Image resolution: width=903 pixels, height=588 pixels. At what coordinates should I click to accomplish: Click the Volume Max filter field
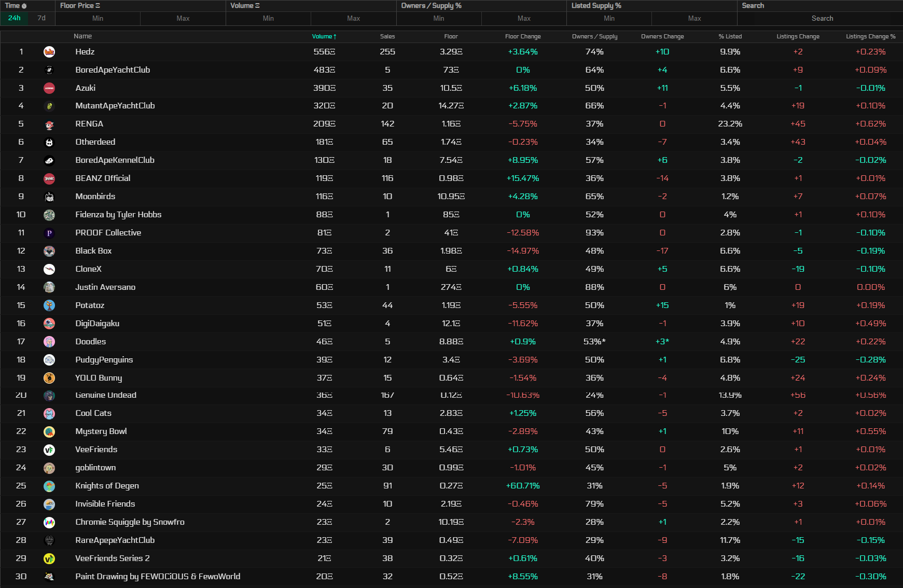point(354,18)
